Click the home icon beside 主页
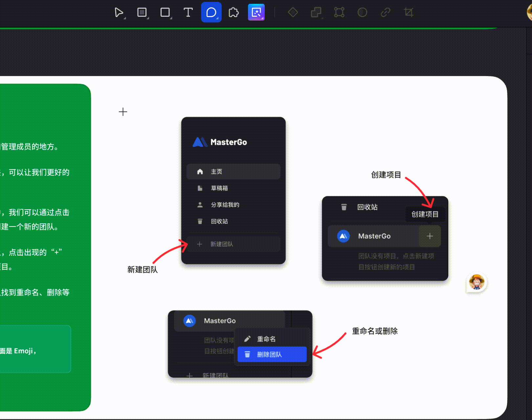The height and width of the screenshot is (420, 532). click(x=200, y=172)
